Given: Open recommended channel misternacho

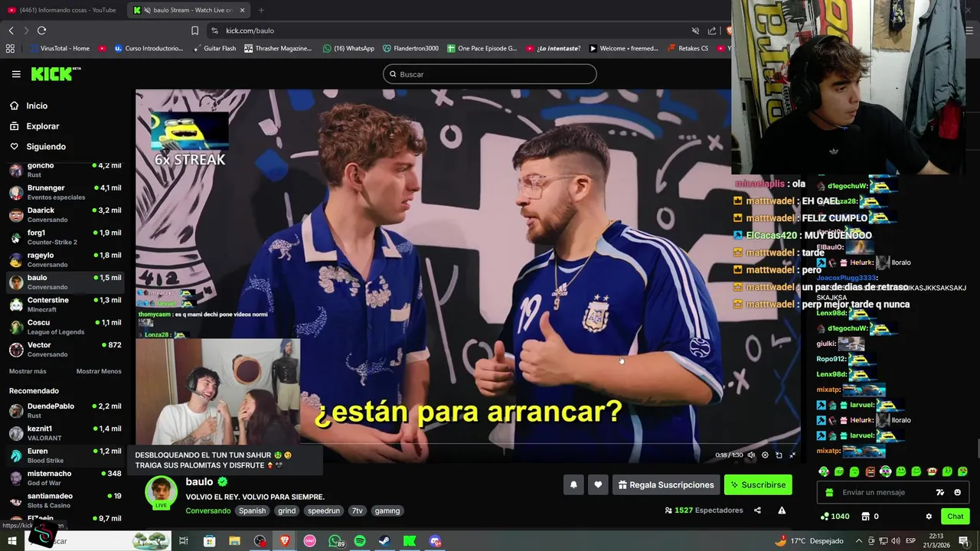Looking at the screenshot, I should [x=65, y=478].
